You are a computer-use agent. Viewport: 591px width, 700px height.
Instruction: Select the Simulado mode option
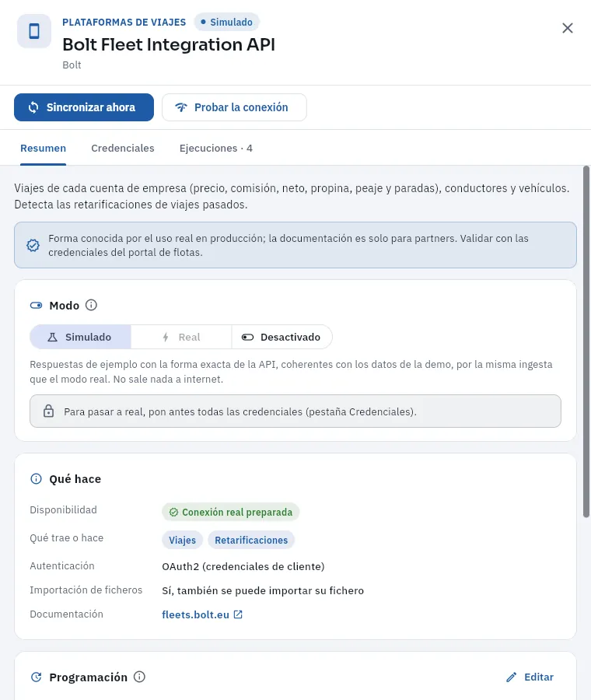[x=80, y=337]
